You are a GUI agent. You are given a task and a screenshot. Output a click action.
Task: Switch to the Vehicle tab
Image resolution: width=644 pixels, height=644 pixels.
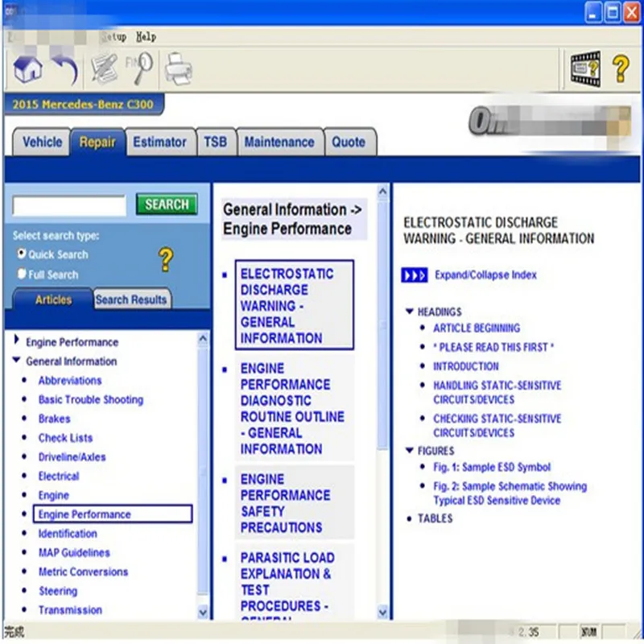coord(43,142)
